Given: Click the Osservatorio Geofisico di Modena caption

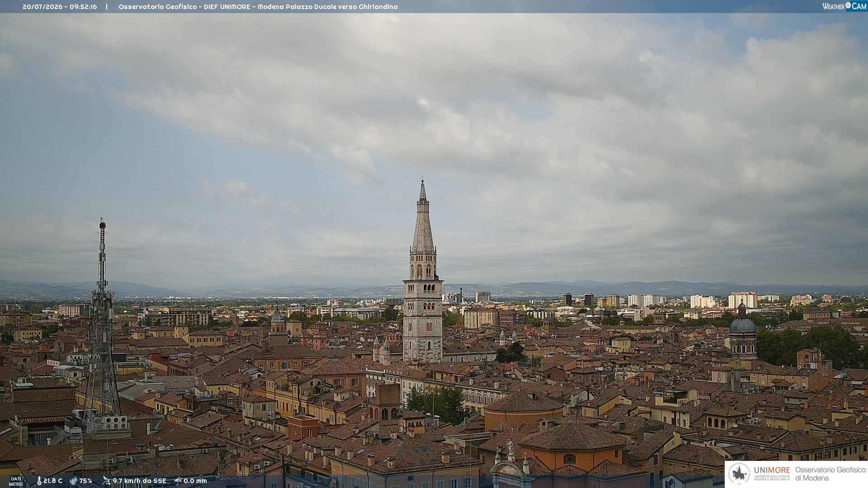Looking at the screenshot, I should tap(830, 474).
